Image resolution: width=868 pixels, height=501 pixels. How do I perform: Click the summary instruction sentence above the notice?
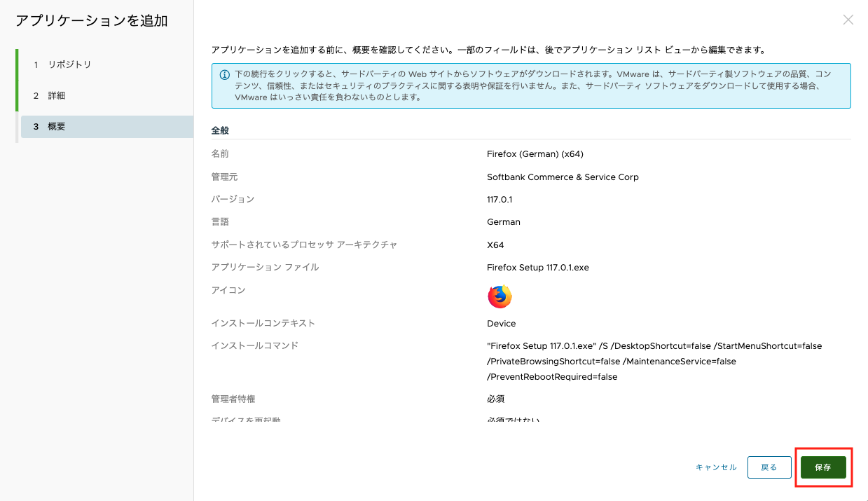pos(489,50)
